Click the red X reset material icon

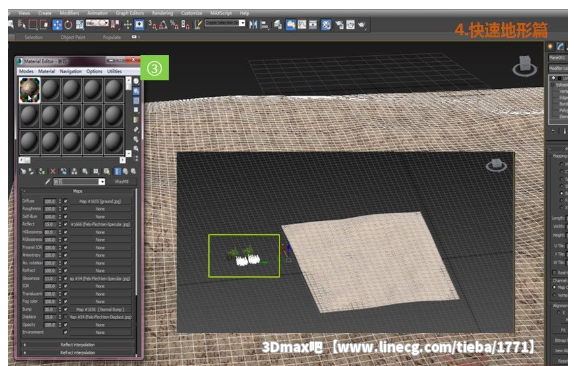pos(53,171)
